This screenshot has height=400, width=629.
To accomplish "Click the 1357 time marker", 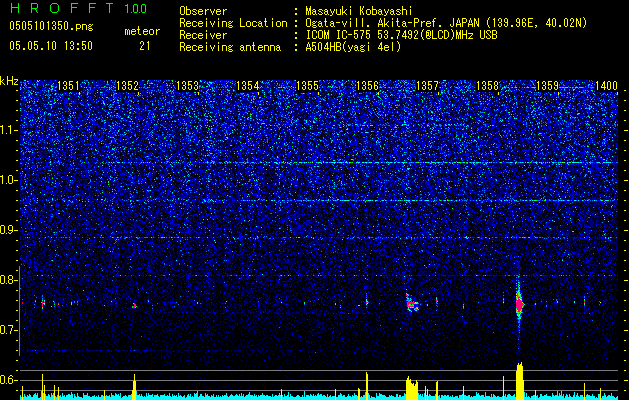I will click(428, 85).
